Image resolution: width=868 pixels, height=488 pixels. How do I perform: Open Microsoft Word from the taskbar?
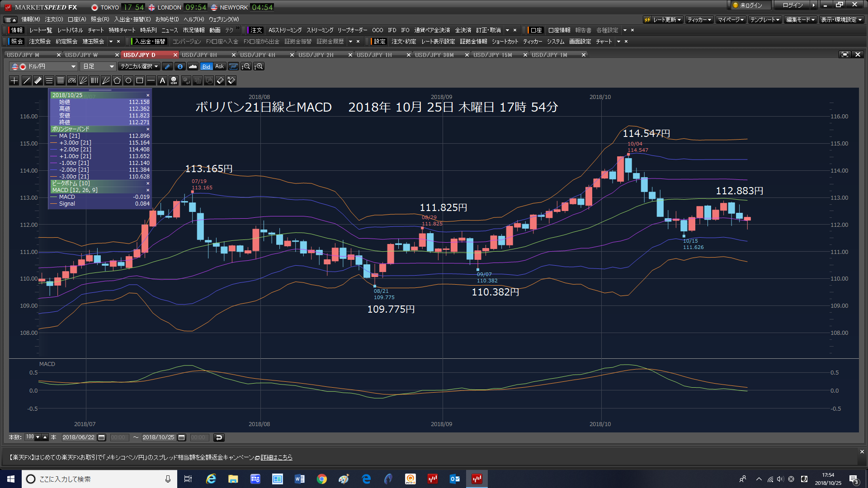coord(300,479)
